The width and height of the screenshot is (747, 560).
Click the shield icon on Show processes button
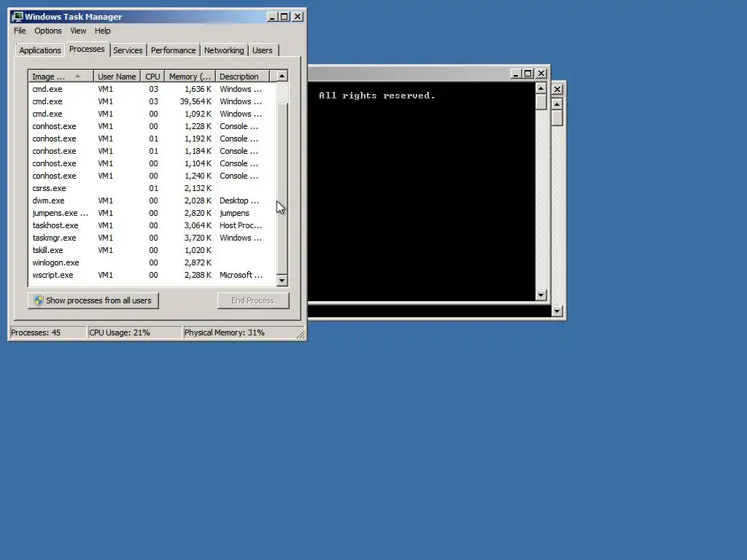coord(39,300)
